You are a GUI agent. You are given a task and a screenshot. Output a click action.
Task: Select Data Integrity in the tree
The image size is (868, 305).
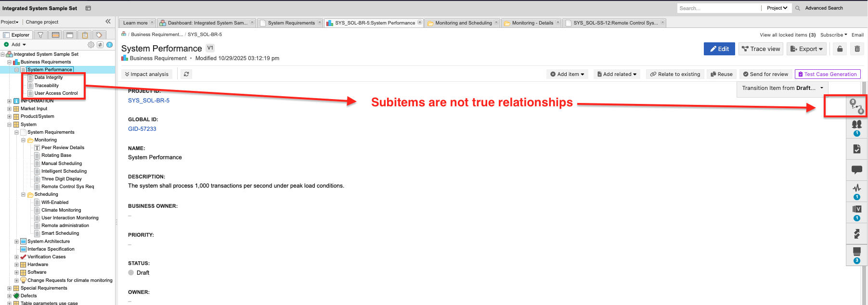48,77
